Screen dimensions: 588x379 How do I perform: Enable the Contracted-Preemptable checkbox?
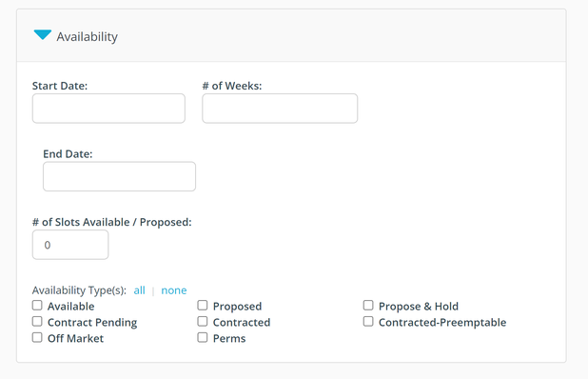[368, 322]
